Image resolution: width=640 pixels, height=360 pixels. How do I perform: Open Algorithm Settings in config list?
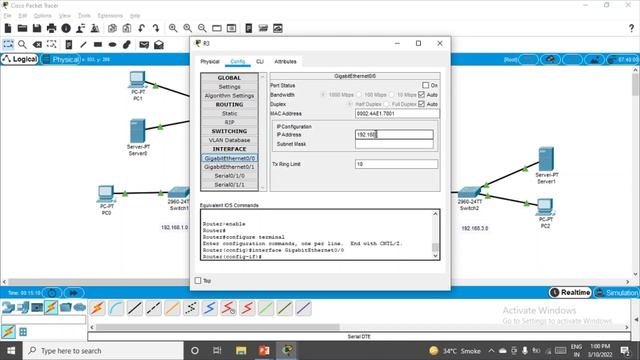point(229,96)
